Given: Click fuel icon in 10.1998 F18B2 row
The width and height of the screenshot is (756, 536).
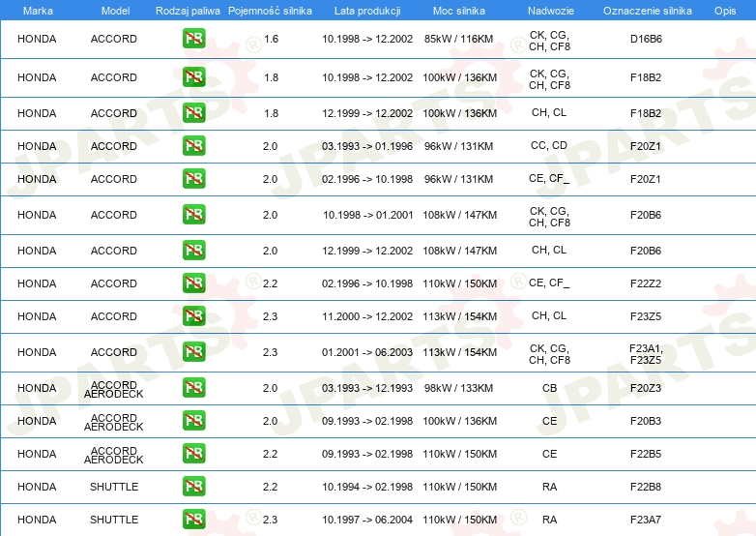Looking at the screenshot, I should click(x=193, y=77).
